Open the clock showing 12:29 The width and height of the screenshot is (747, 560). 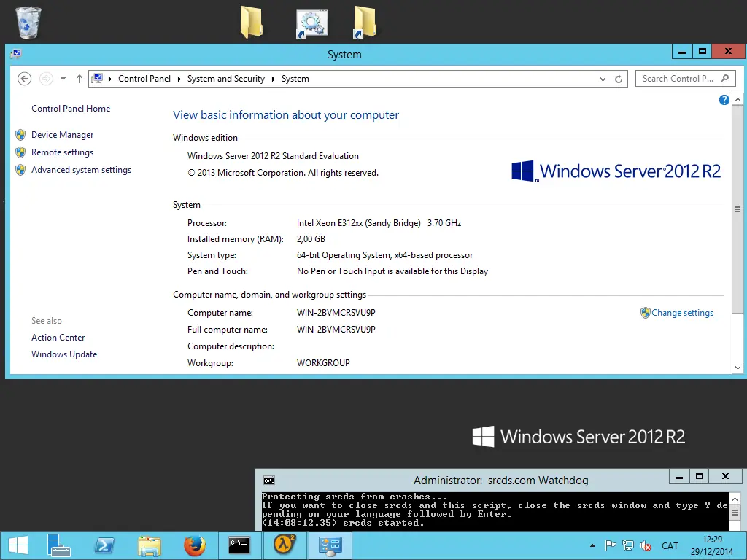[712, 545]
